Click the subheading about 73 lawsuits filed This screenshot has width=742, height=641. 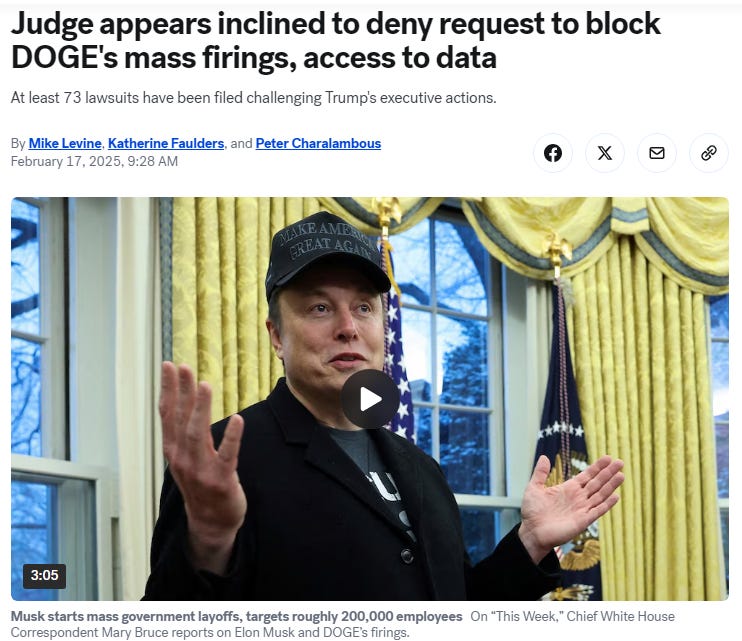(x=254, y=98)
